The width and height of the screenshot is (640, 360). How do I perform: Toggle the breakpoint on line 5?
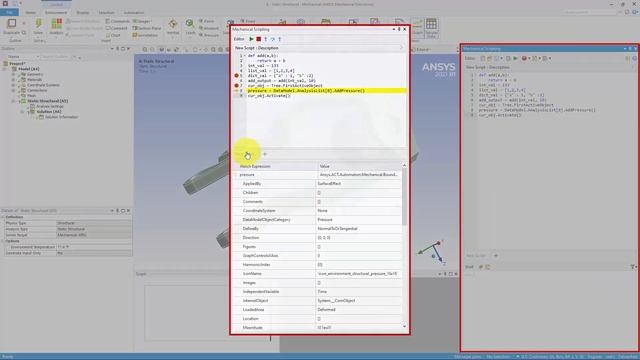236,76
